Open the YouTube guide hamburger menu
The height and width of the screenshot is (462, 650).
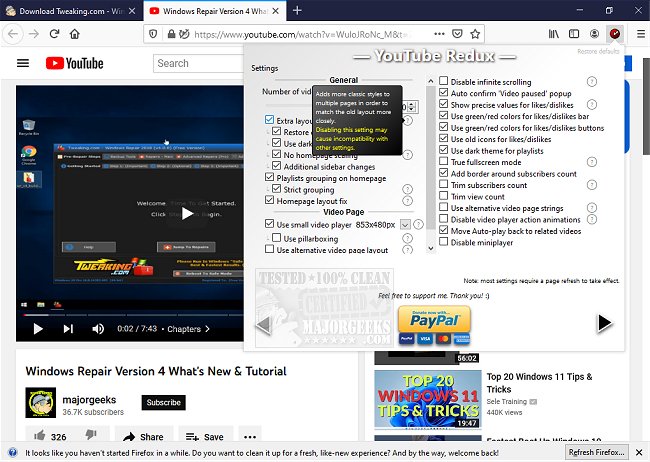pyautogui.click(x=23, y=63)
